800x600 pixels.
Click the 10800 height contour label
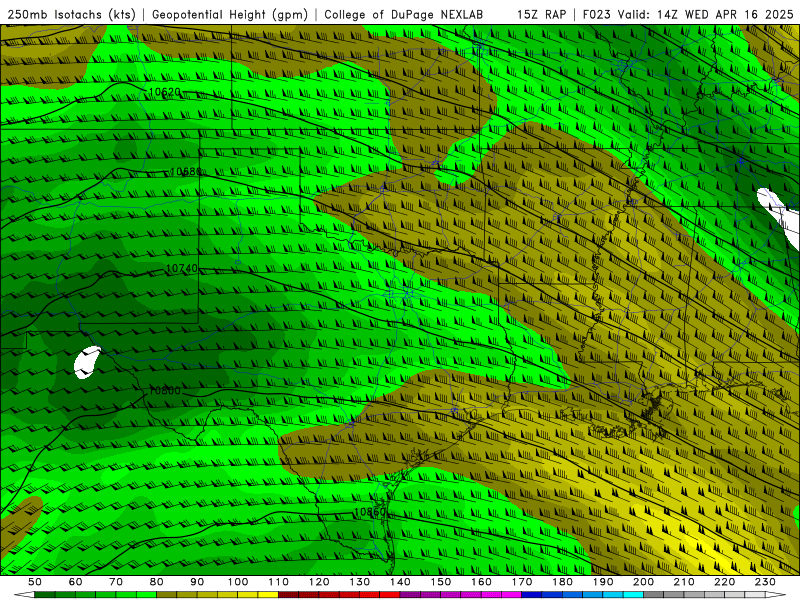coord(164,390)
